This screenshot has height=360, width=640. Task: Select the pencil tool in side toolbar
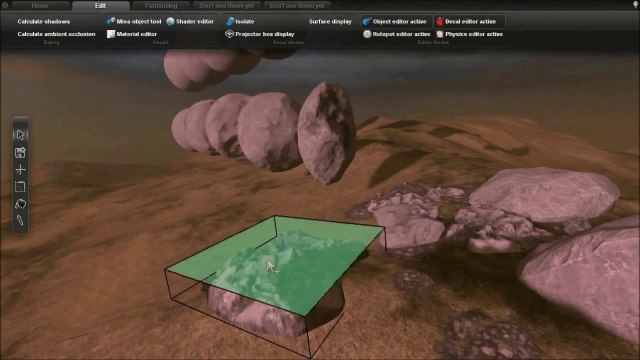pos(20,220)
